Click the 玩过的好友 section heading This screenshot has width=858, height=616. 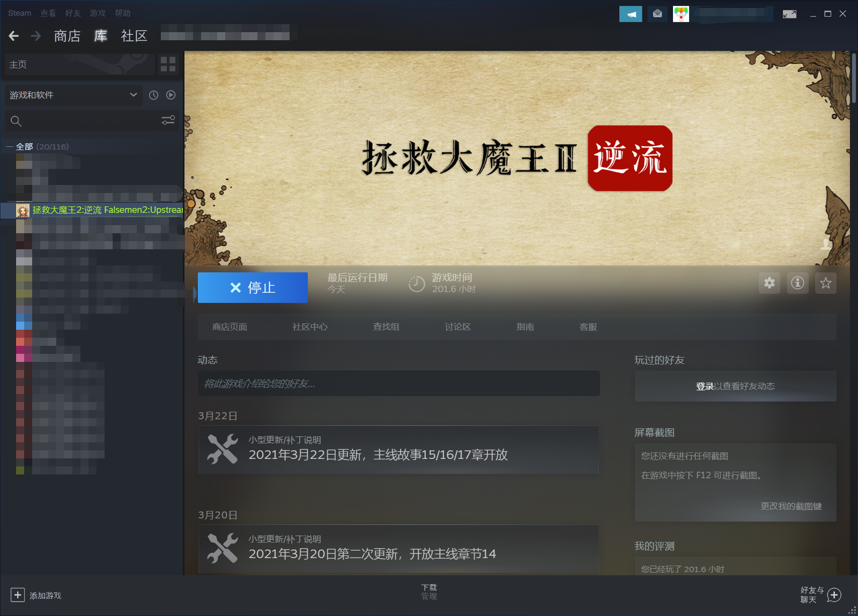click(x=660, y=360)
